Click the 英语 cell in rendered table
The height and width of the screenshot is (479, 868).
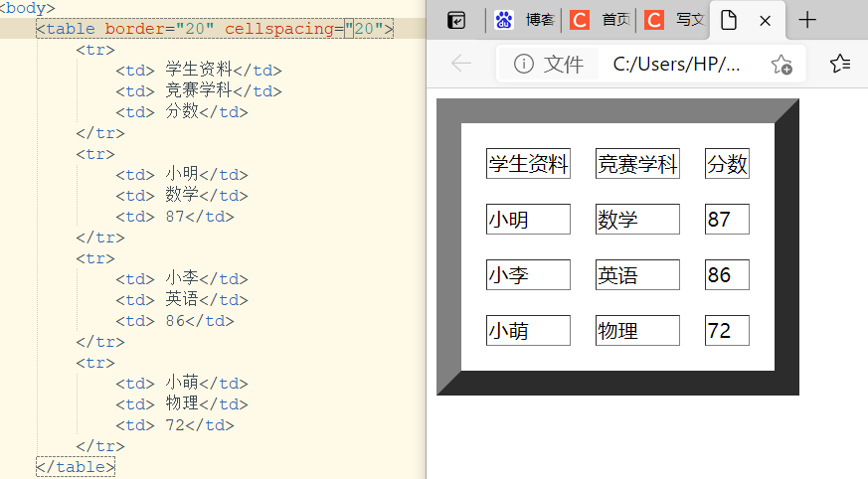[637, 275]
